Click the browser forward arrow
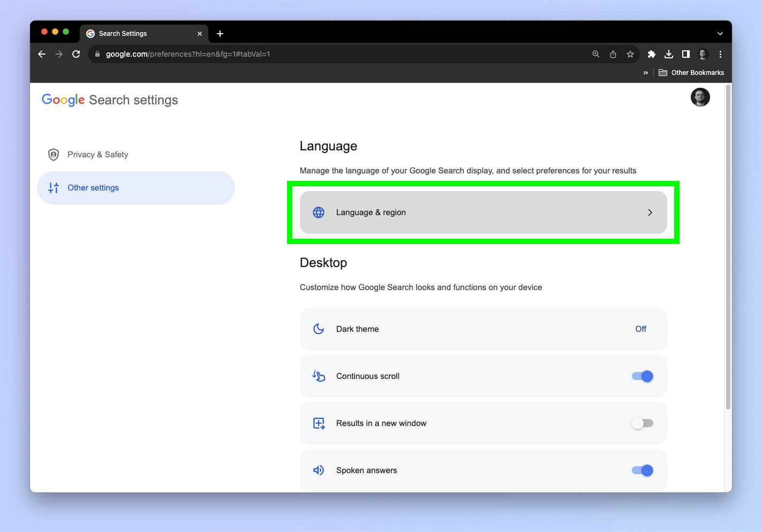762x532 pixels. (59, 54)
